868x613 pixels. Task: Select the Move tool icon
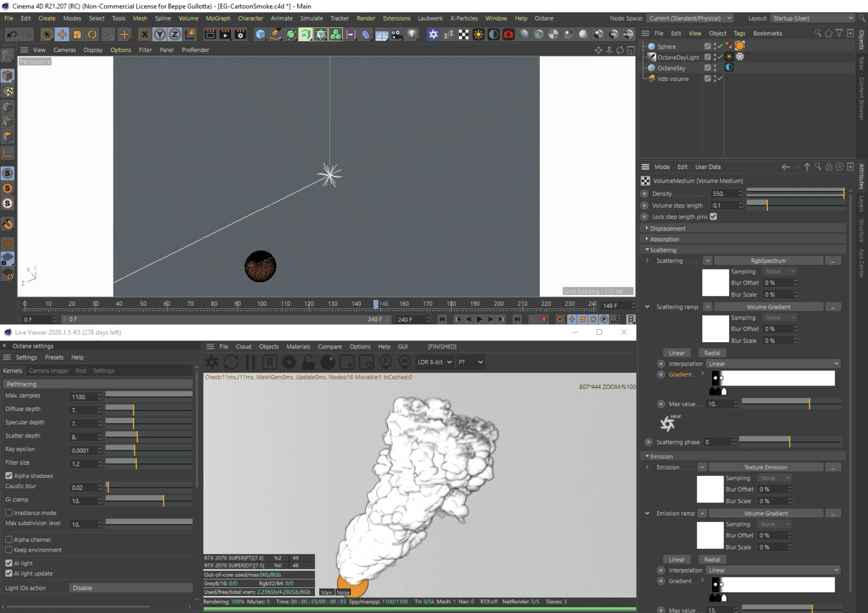61,34
